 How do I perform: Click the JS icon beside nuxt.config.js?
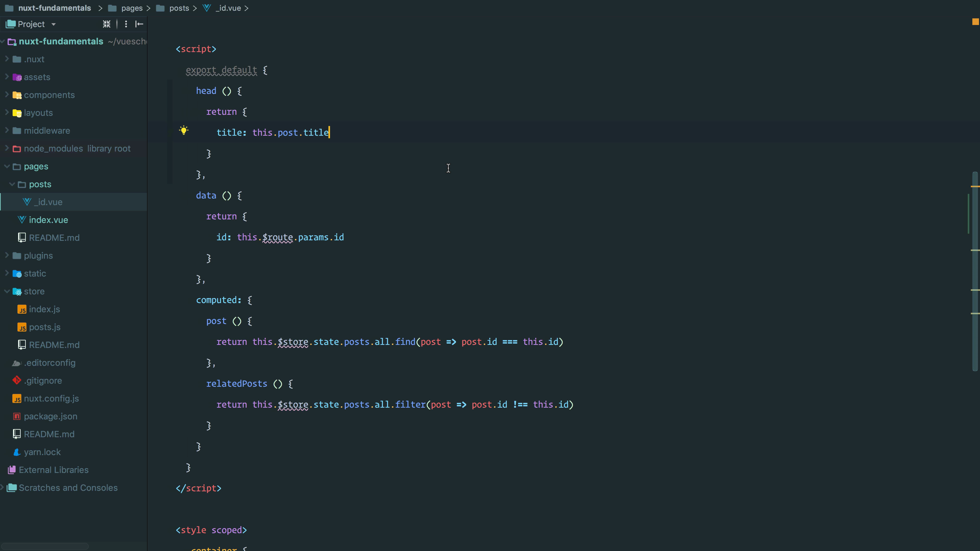17,398
